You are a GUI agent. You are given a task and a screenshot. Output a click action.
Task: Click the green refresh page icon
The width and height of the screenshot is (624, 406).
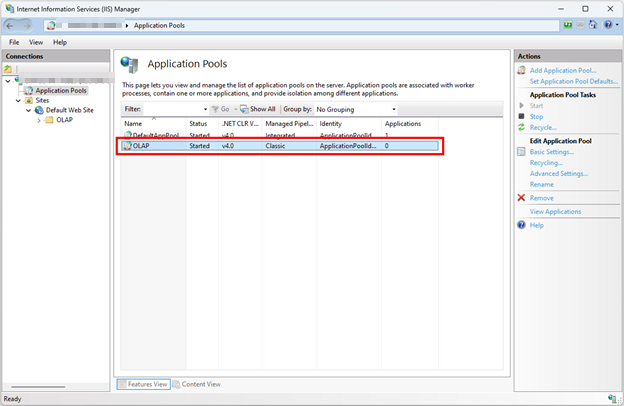(x=568, y=25)
